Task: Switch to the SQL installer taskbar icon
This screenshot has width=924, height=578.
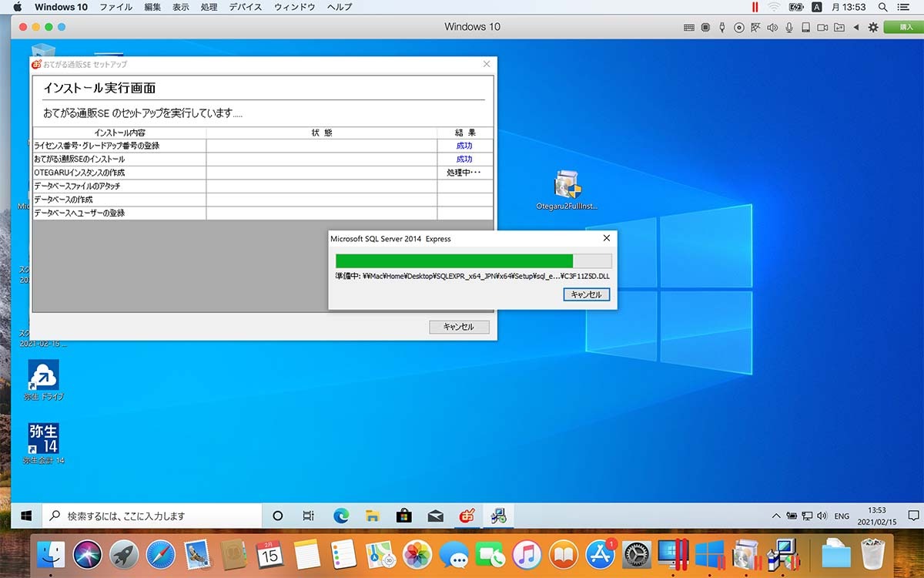Action: [499, 516]
